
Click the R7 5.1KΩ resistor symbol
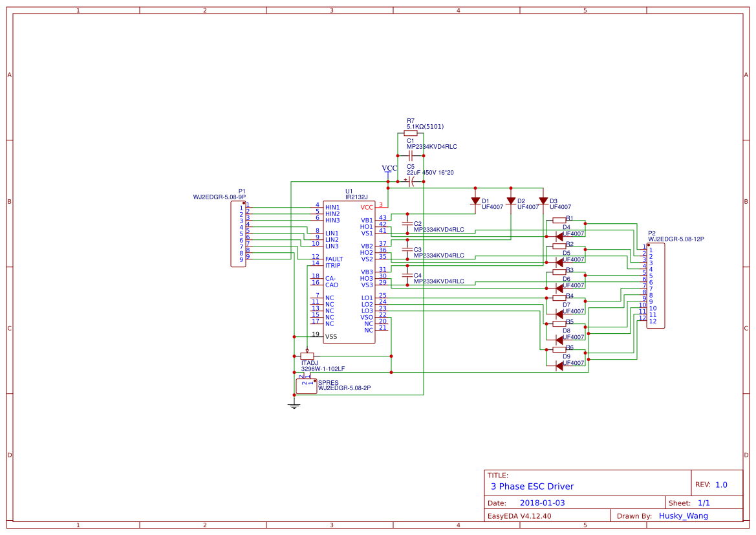click(411, 134)
